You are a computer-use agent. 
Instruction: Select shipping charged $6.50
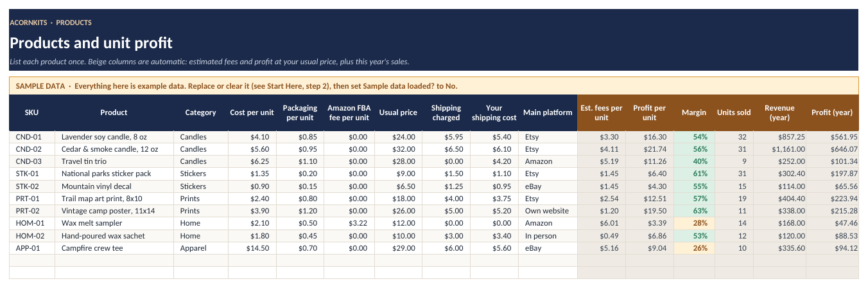point(446,149)
